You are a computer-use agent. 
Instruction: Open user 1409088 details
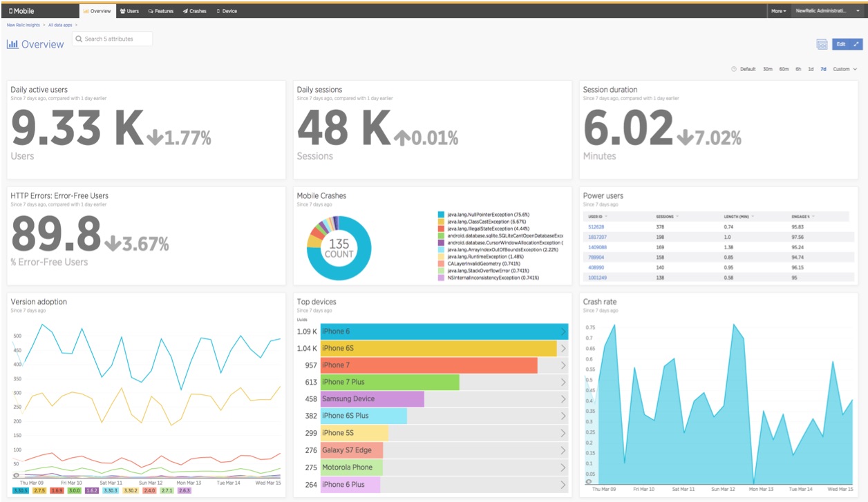pyautogui.click(x=597, y=247)
